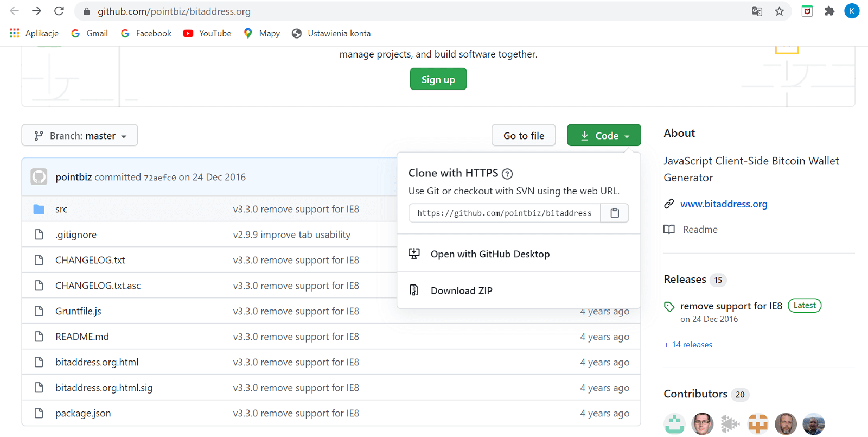Visit www.bitaddress.org link
This screenshot has width=868, height=437.
point(724,204)
